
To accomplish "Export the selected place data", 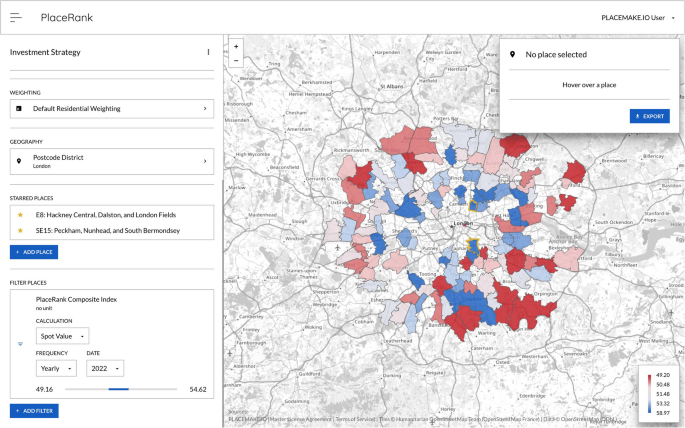I will click(649, 116).
